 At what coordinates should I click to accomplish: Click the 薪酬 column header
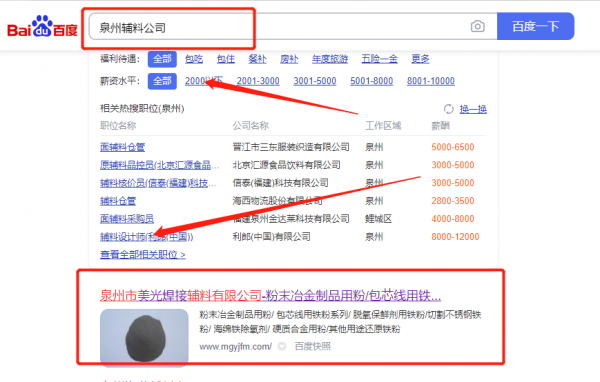point(440,126)
